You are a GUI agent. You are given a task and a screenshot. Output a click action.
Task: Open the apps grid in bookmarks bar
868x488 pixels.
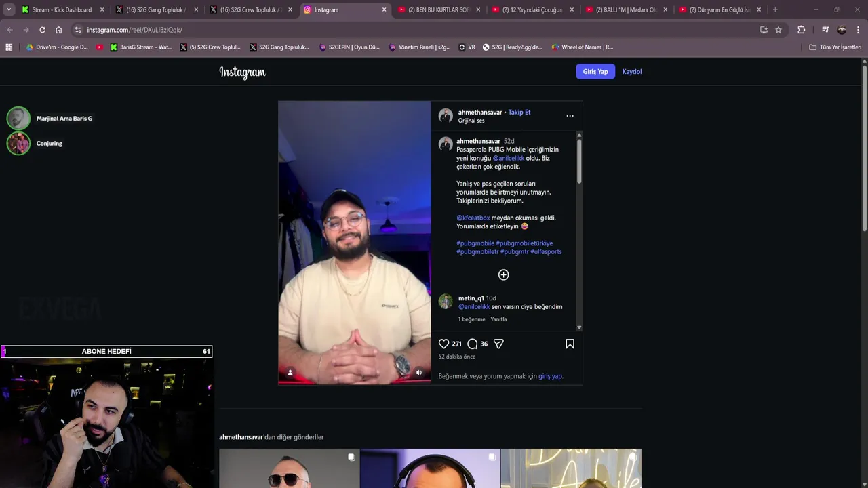pos(9,47)
